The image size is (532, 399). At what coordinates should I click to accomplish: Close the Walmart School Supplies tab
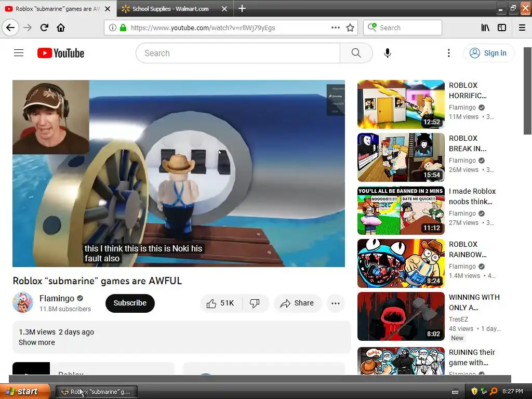[224, 9]
